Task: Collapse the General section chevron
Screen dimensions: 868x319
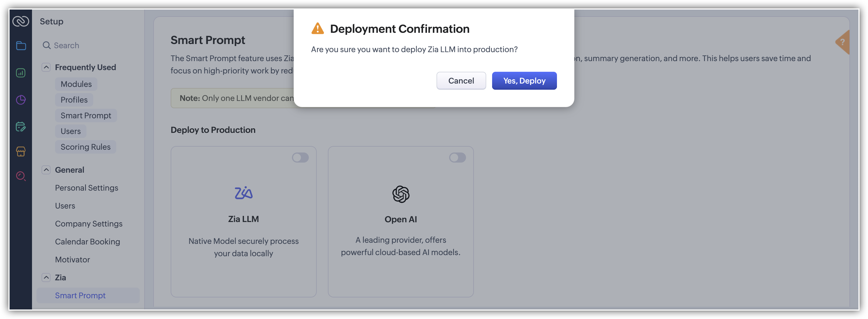Action: (46, 170)
